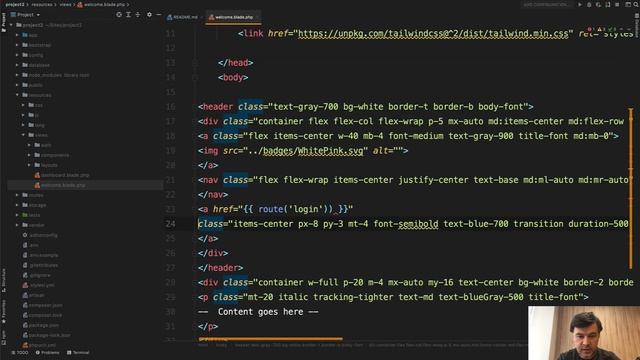Click the Debug bug icon in top toolbar
Viewport: 640px width, 360px height.
click(x=589, y=4)
